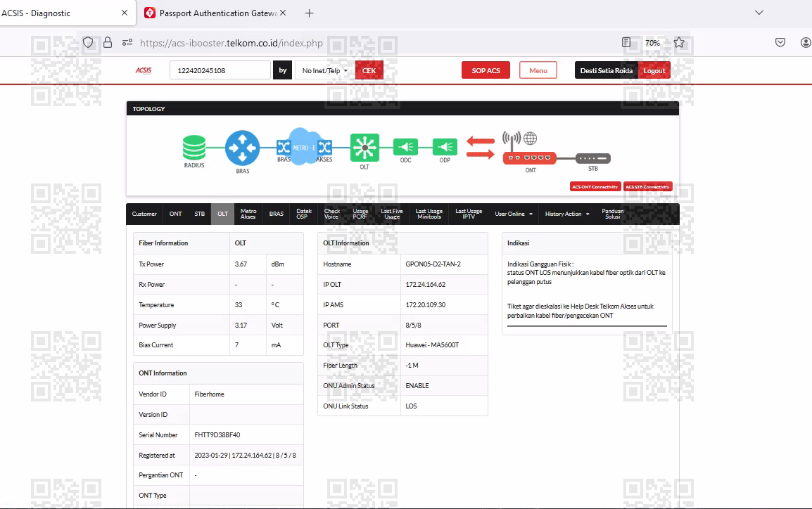This screenshot has height=509, width=812.
Task: Click the red bidirectional arrows icon
Action: tap(480, 148)
